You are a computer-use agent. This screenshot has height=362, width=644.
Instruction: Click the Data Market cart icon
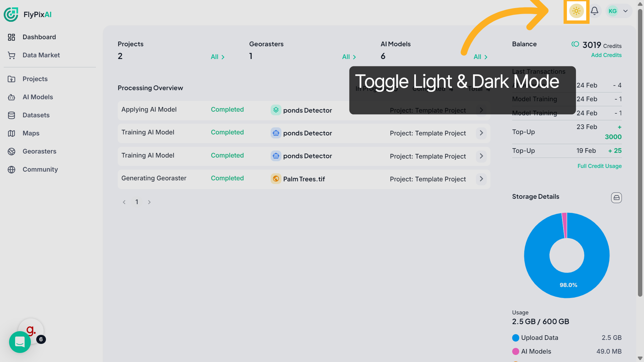pos(11,55)
